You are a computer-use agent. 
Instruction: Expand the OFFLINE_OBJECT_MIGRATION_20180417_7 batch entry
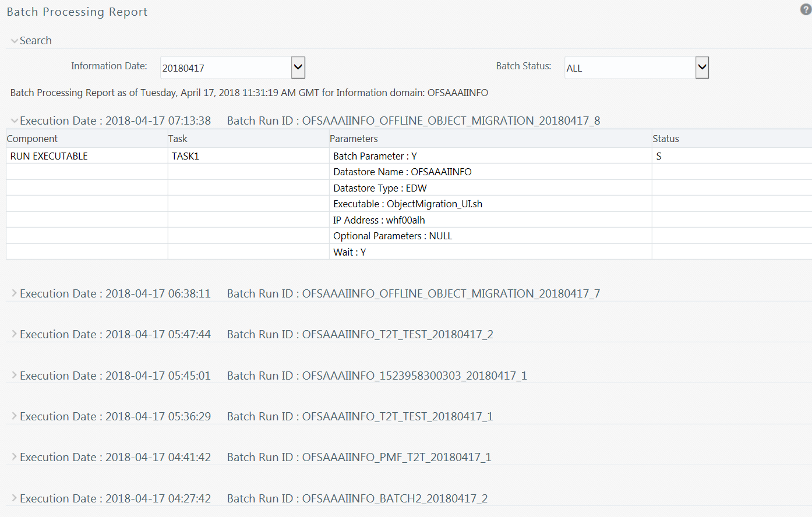13,293
